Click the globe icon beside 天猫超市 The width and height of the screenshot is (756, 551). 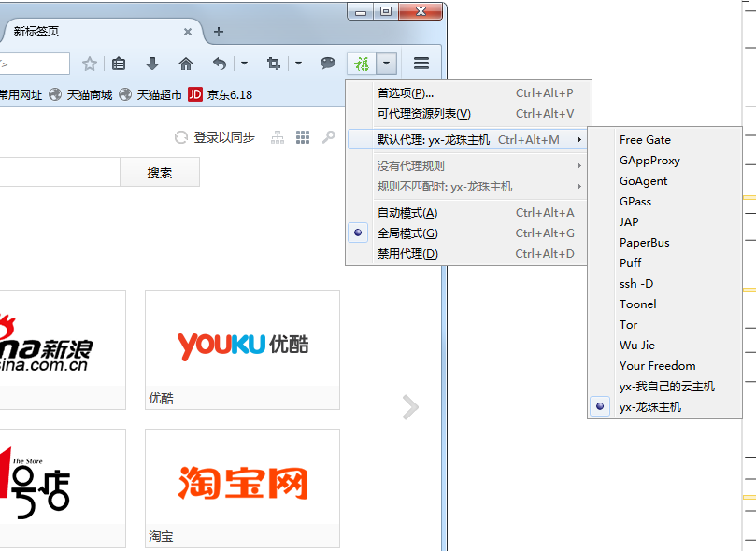[x=125, y=94]
